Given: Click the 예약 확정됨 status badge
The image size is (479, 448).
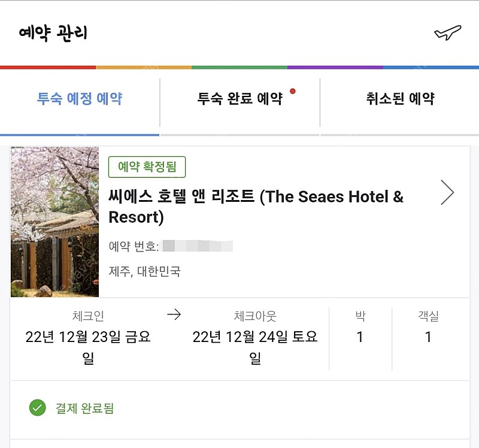Looking at the screenshot, I should [x=147, y=167].
